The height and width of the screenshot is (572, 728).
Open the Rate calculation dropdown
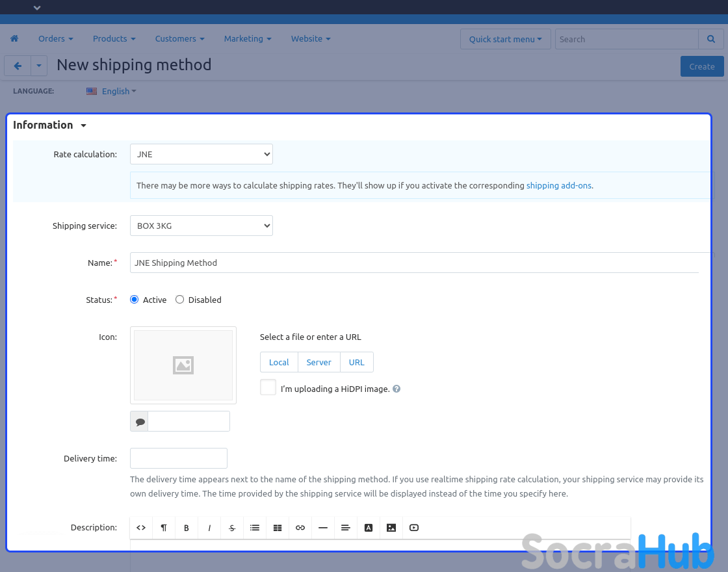[x=201, y=155]
